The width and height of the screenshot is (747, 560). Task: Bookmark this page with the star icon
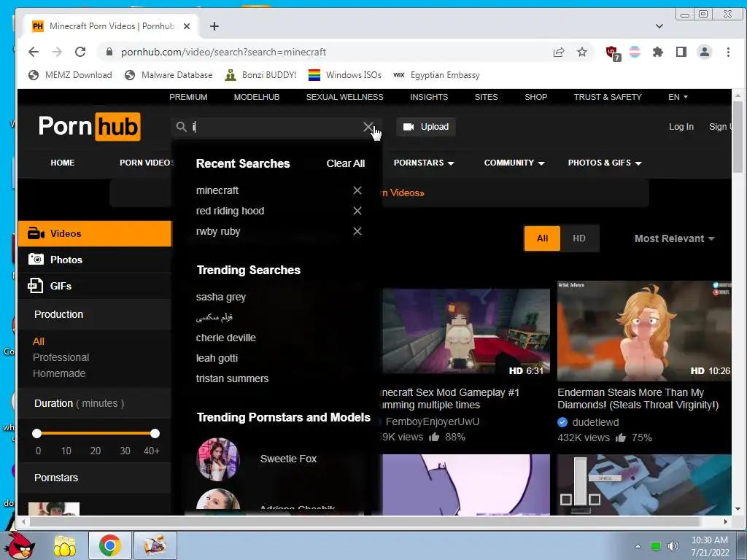coord(581,52)
